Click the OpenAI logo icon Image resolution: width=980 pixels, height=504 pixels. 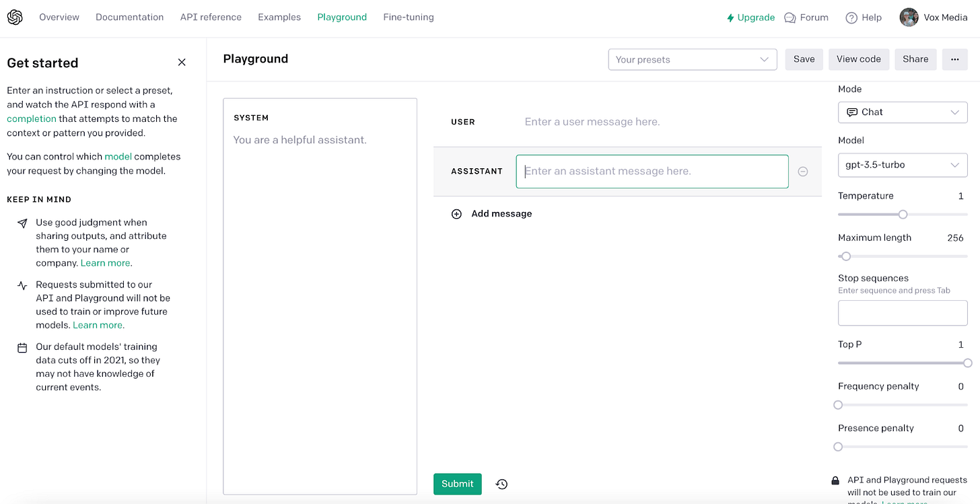click(15, 17)
